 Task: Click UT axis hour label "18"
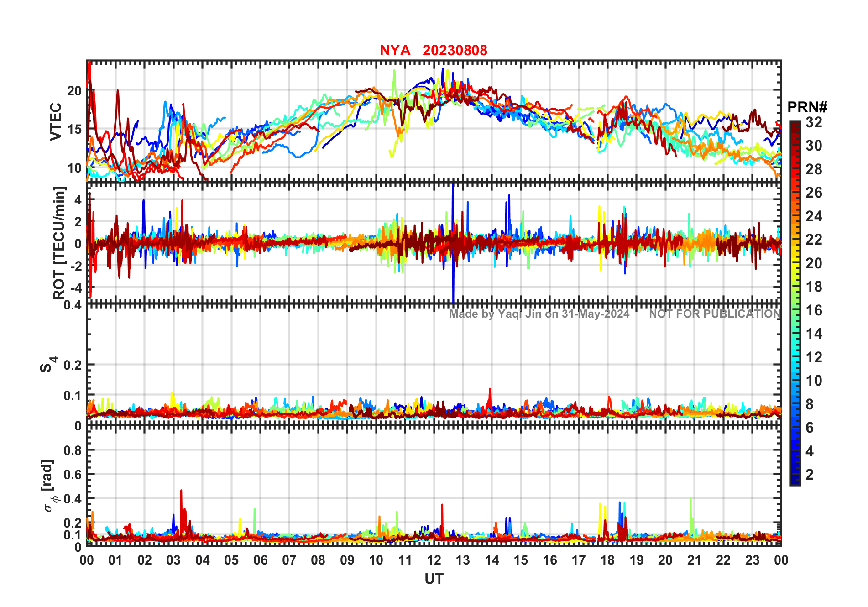pos(607,560)
